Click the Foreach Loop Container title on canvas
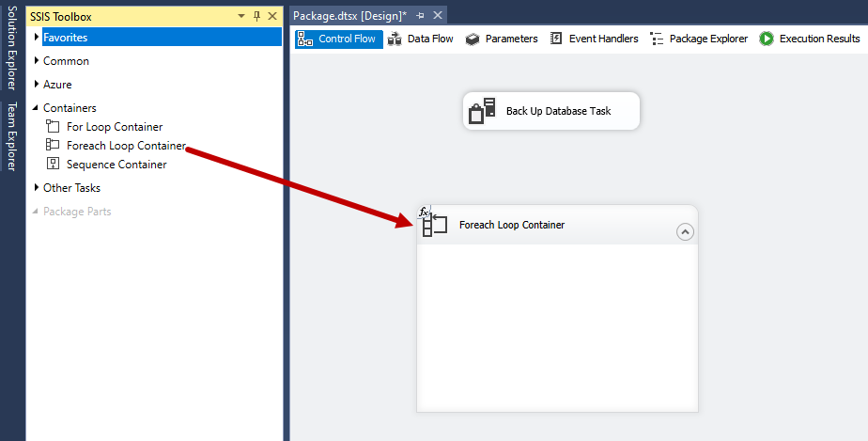 [x=512, y=225]
